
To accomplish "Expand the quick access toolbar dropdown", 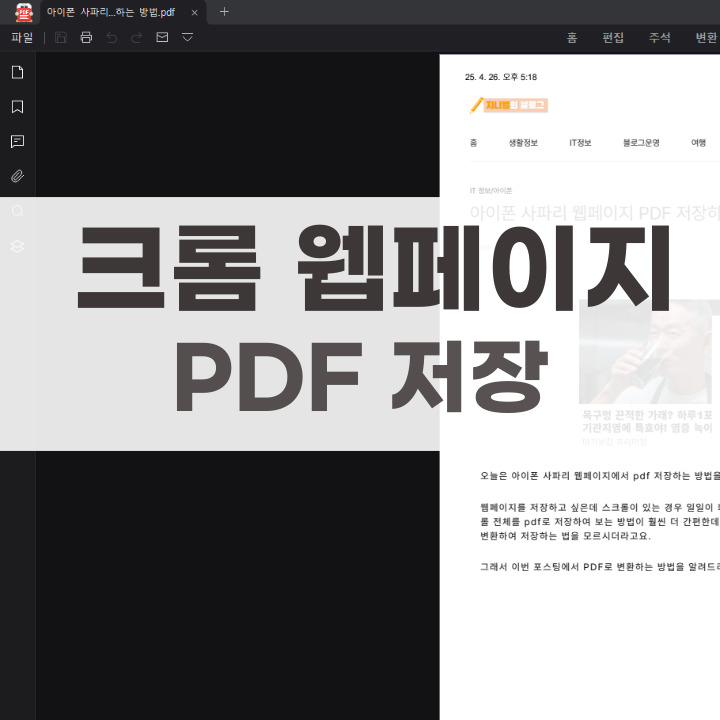I will tap(187, 37).
